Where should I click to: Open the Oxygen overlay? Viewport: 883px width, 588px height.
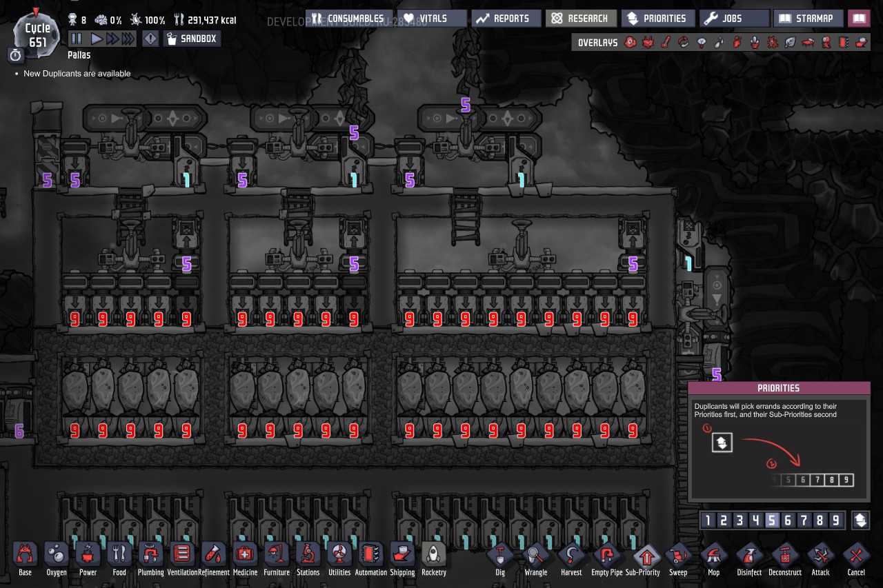point(631,43)
